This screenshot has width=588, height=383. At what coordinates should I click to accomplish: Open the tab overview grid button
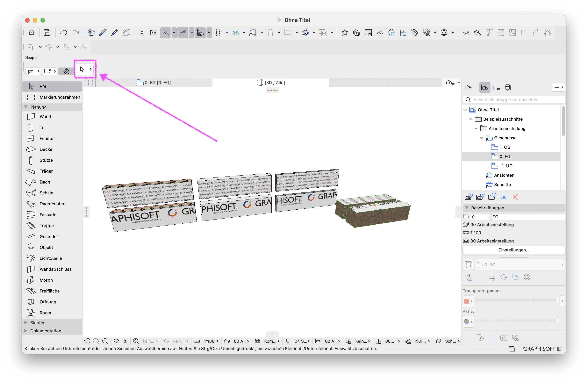[x=89, y=83]
